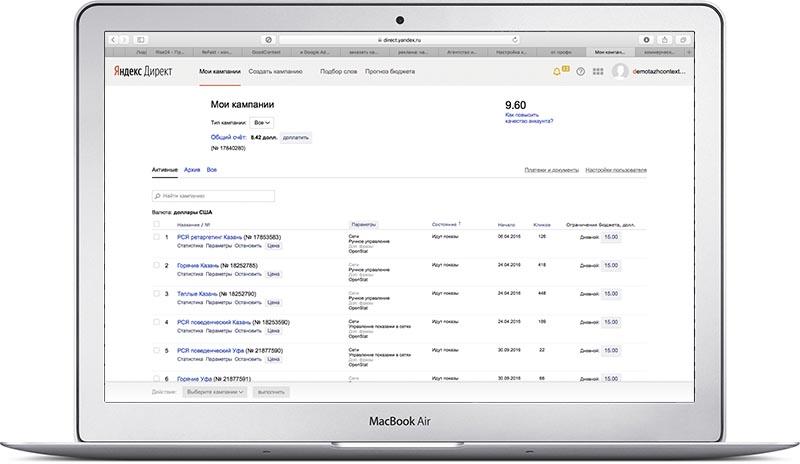Open the Теплые Казань campaign link

(197, 294)
